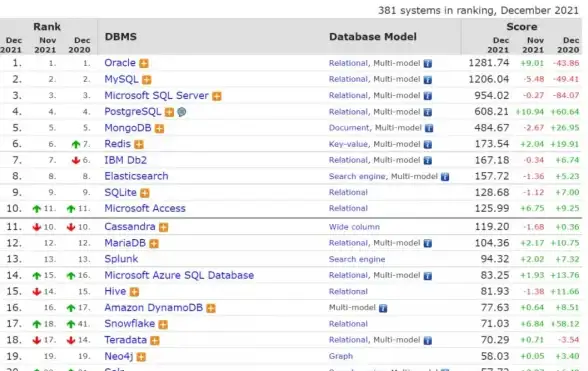
Task: Click the blue info icon in Oracle's row
Action: coord(428,63)
